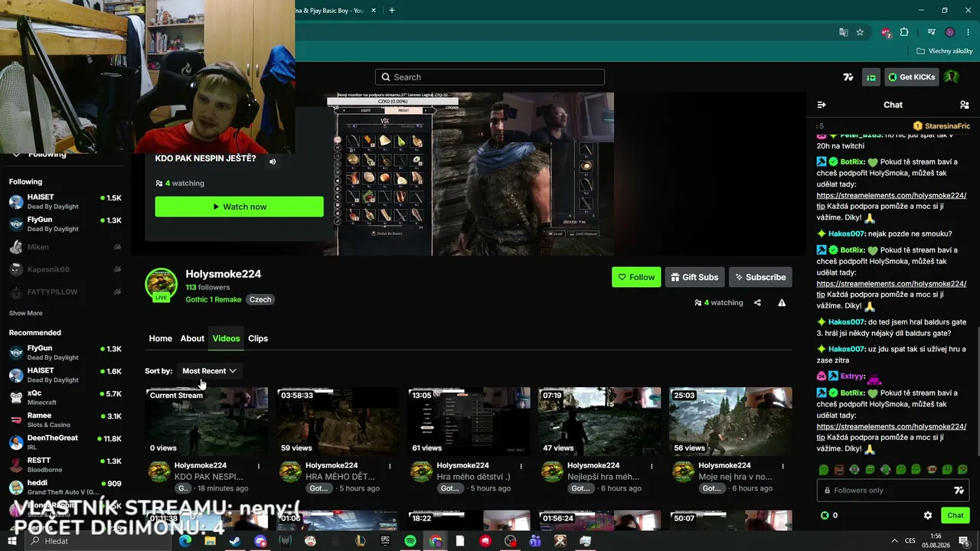Open options for the Current Stream video
980x551 pixels.
(x=259, y=466)
